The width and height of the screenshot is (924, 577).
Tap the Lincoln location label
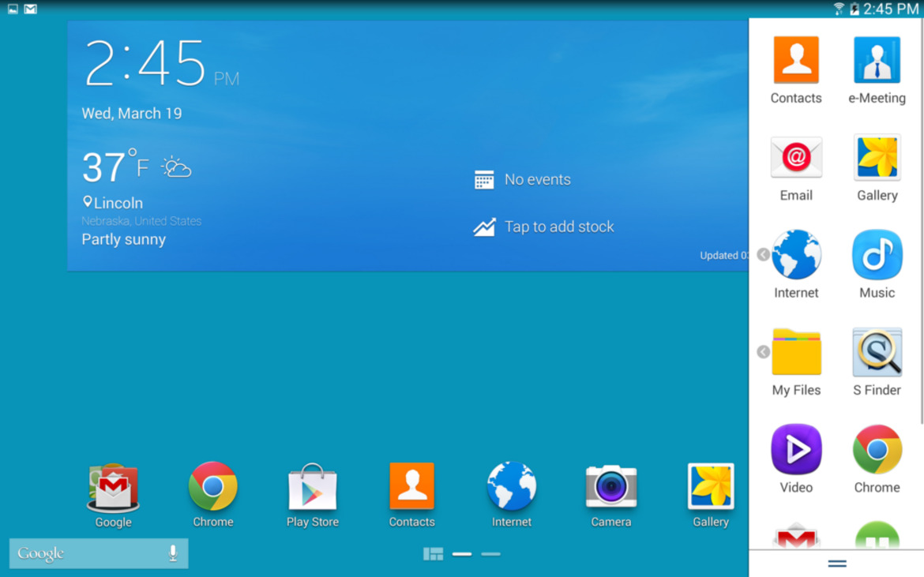tap(113, 203)
